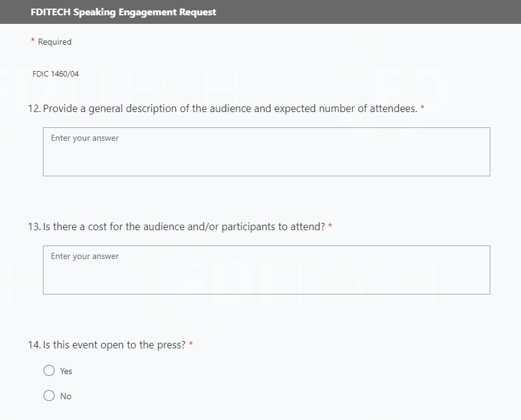
Task: Click the 'No' option label text
Action: click(66, 396)
